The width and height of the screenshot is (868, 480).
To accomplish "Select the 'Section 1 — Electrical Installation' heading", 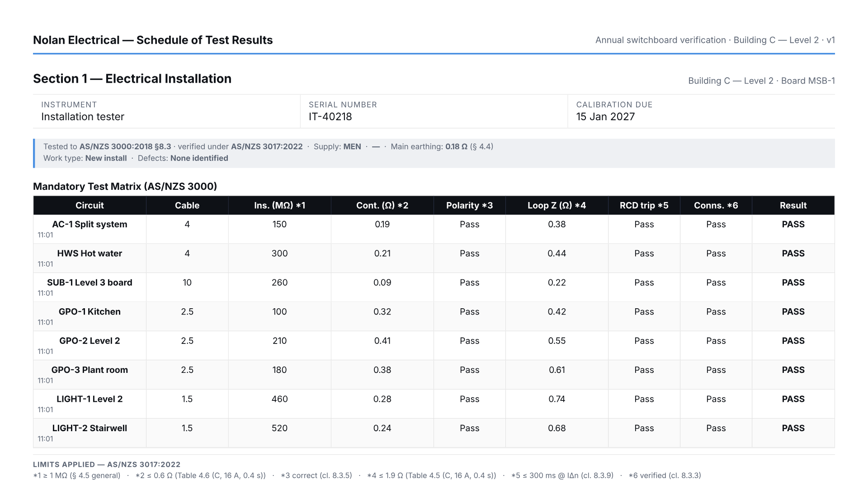I will pos(132,79).
